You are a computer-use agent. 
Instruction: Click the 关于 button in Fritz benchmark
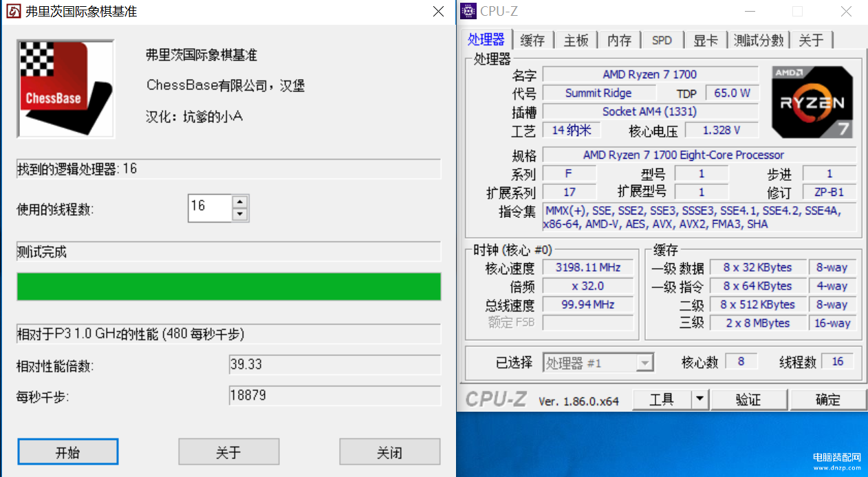pyautogui.click(x=228, y=452)
